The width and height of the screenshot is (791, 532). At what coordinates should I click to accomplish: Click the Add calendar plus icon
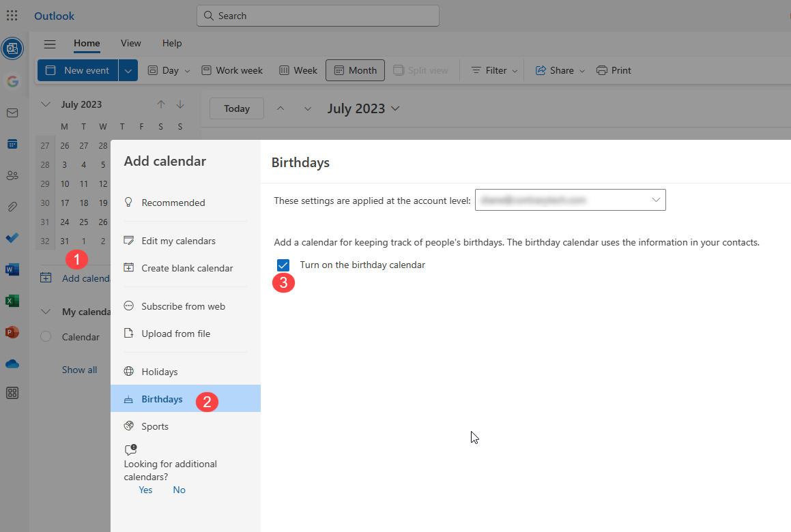(46, 278)
